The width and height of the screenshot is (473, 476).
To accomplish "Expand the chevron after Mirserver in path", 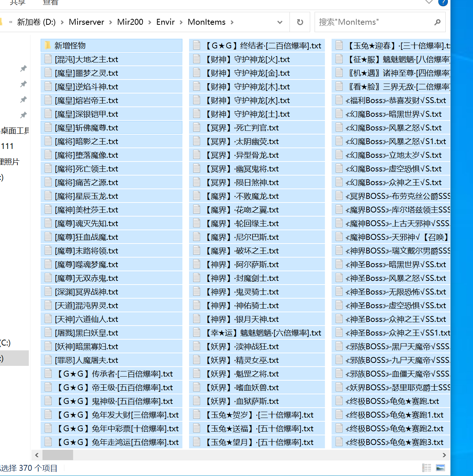I will tap(110, 22).
